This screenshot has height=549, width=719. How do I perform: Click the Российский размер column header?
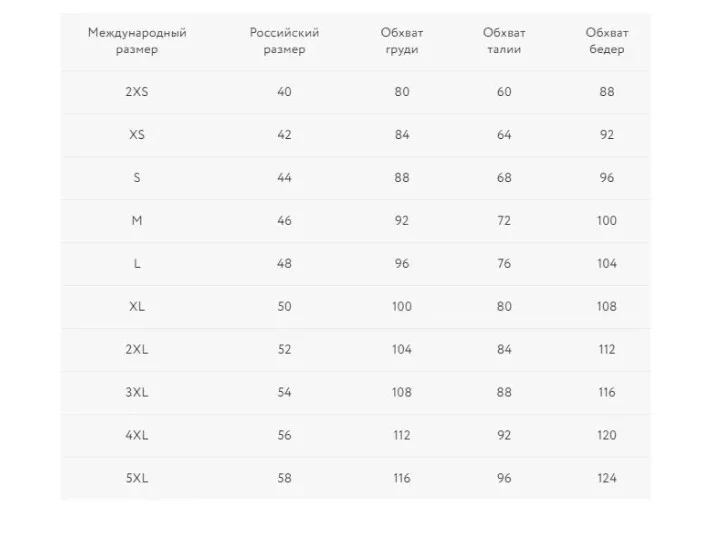pos(284,41)
